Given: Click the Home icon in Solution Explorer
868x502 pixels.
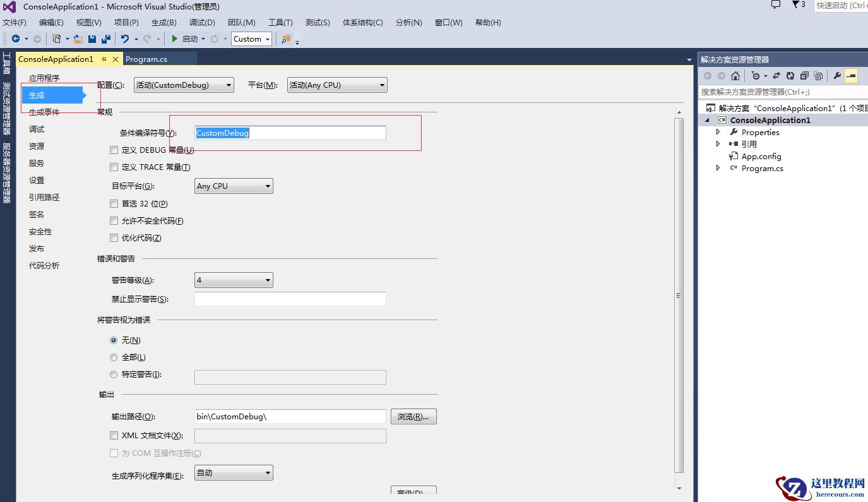Looking at the screenshot, I should click(735, 76).
